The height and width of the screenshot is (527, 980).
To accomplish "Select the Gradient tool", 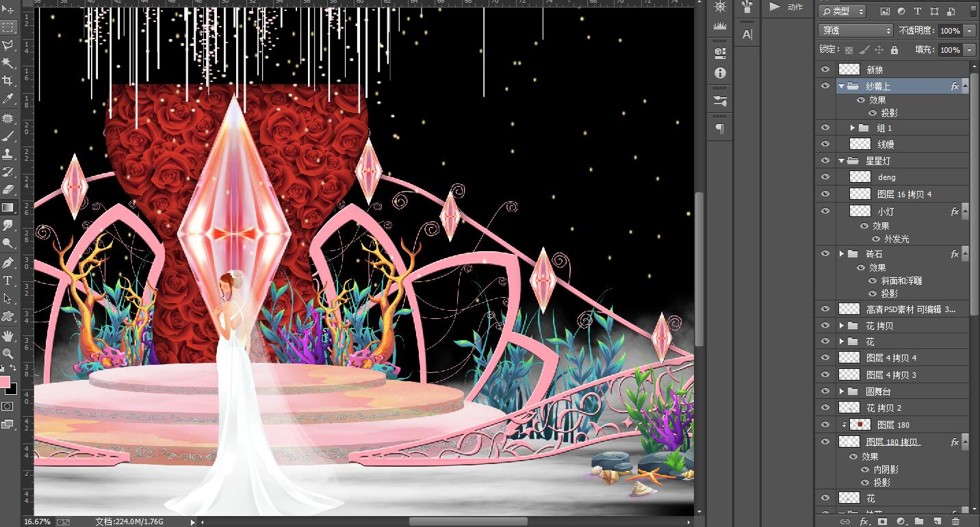I will click(8, 207).
